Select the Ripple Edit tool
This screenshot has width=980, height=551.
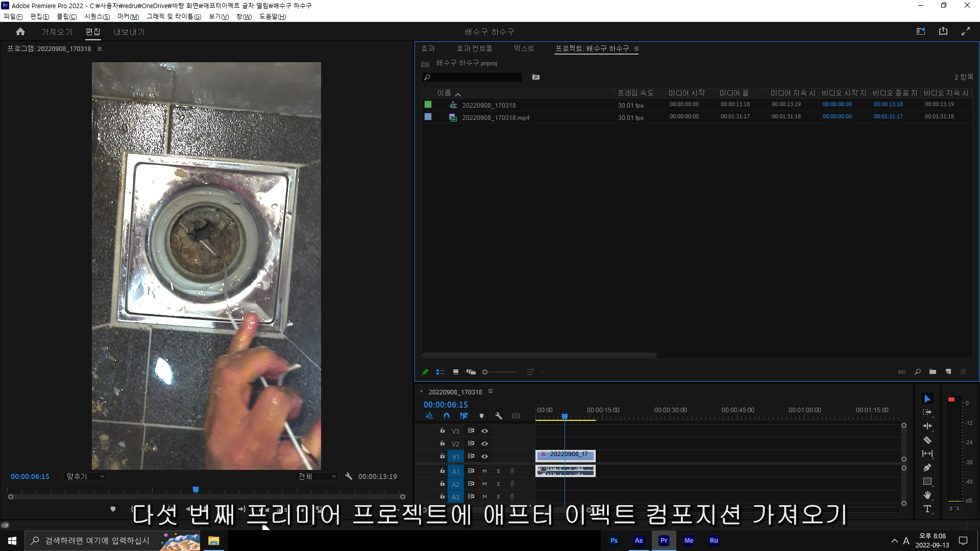pyautogui.click(x=927, y=426)
